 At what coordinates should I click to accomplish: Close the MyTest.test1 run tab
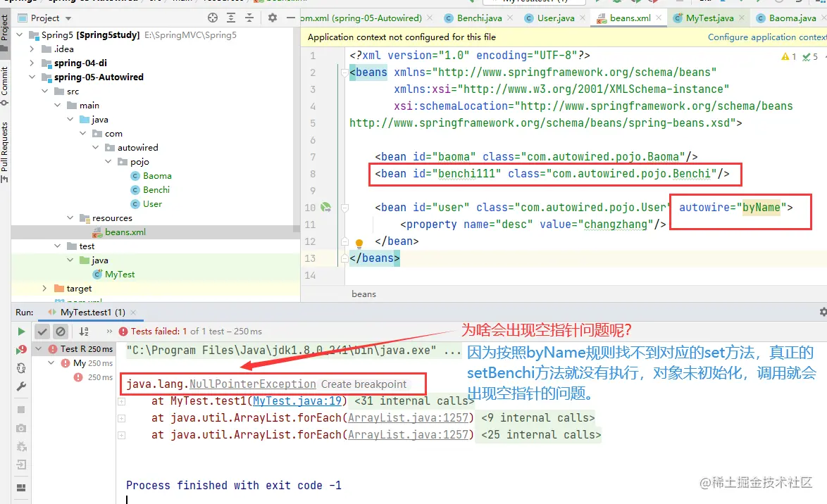(x=133, y=312)
